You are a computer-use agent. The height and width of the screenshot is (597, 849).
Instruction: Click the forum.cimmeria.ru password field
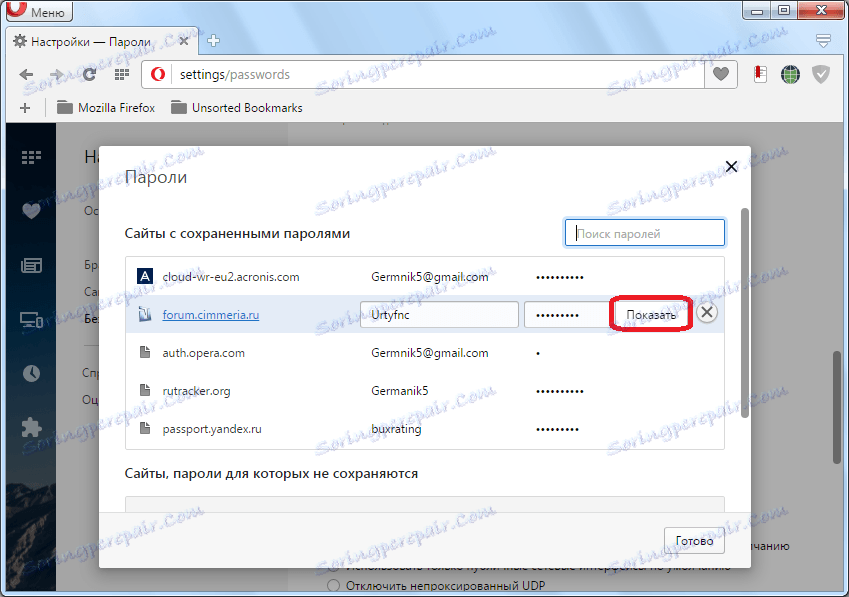pos(567,314)
